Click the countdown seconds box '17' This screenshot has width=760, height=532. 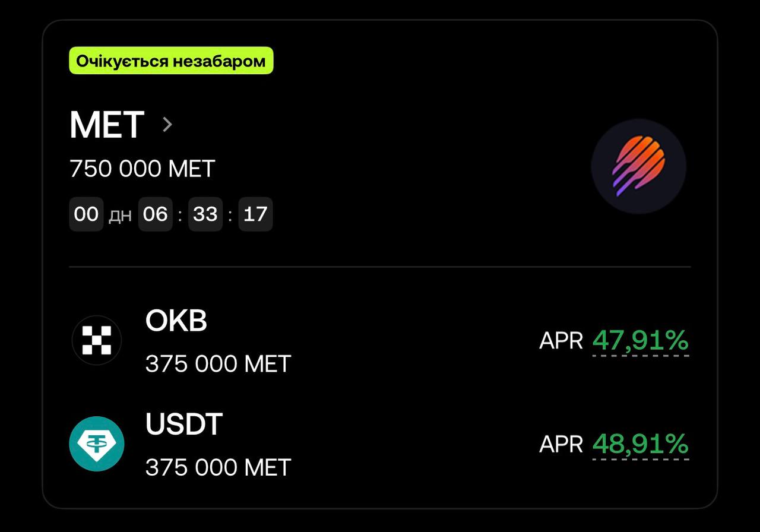(255, 214)
